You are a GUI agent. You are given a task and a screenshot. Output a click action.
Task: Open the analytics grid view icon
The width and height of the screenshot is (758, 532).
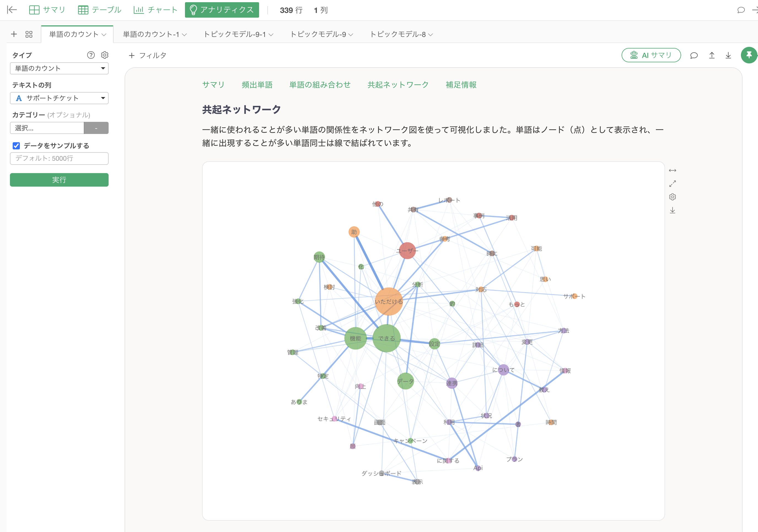pyautogui.click(x=29, y=34)
